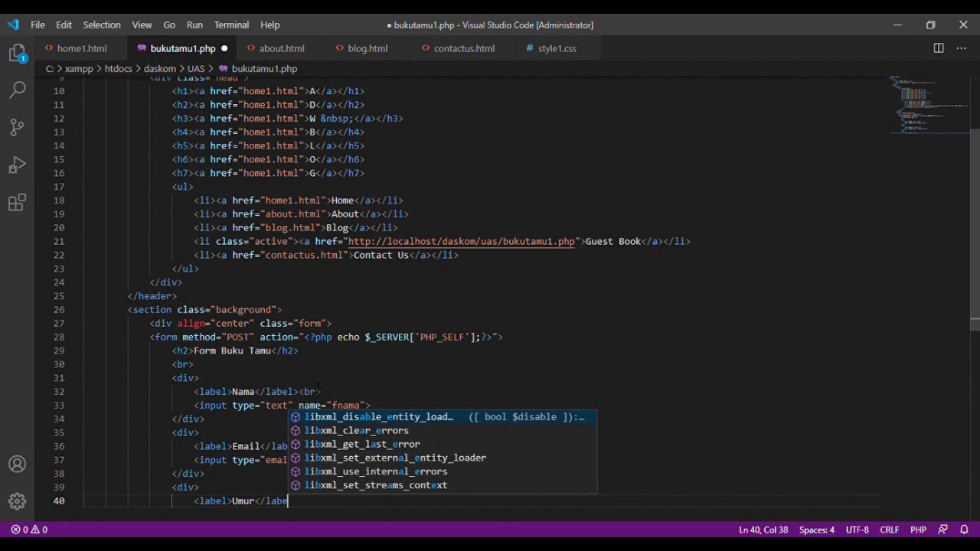Open the Extensions view icon
980x551 pixels.
(x=17, y=202)
